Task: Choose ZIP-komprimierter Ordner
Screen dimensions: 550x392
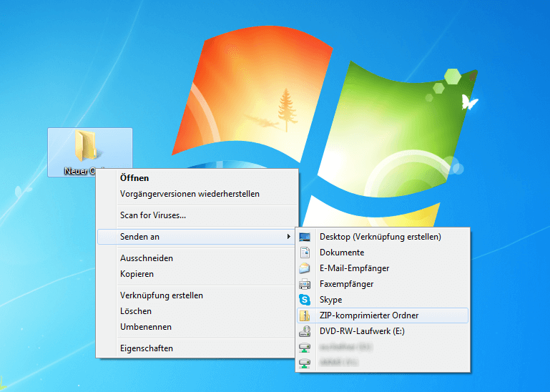Action: click(x=383, y=315)
